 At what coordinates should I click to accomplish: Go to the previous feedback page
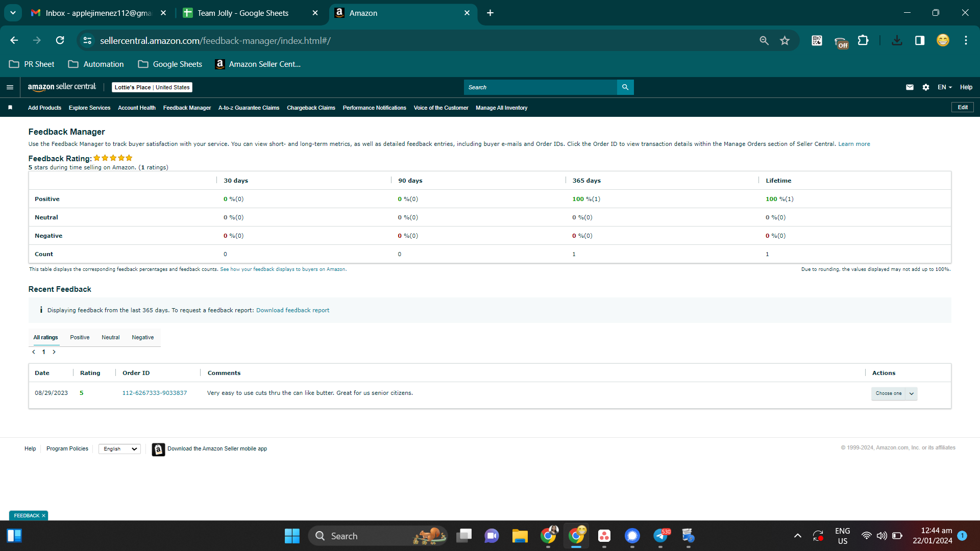34,352
